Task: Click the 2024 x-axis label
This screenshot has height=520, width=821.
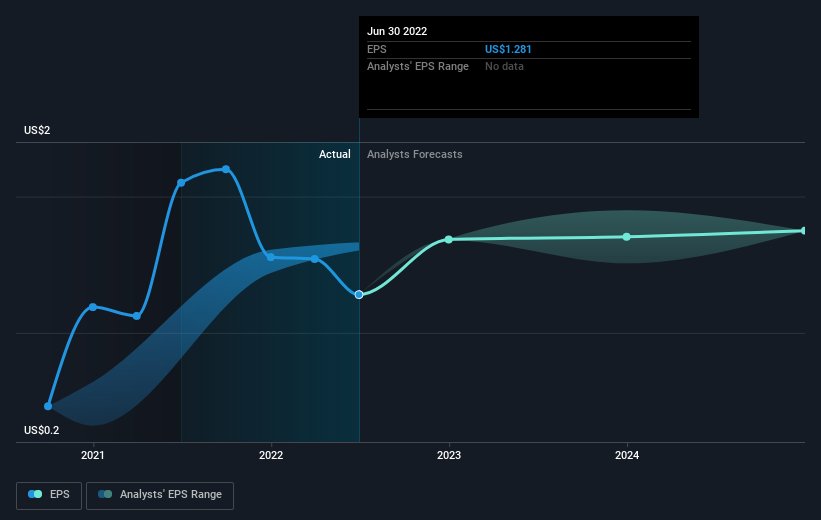Action: (x=627, y=456)
